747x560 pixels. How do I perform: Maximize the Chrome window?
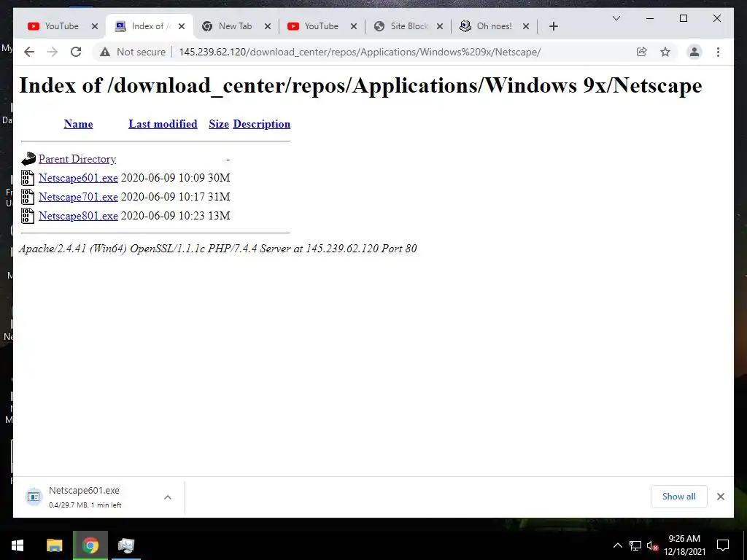[683, 18]
